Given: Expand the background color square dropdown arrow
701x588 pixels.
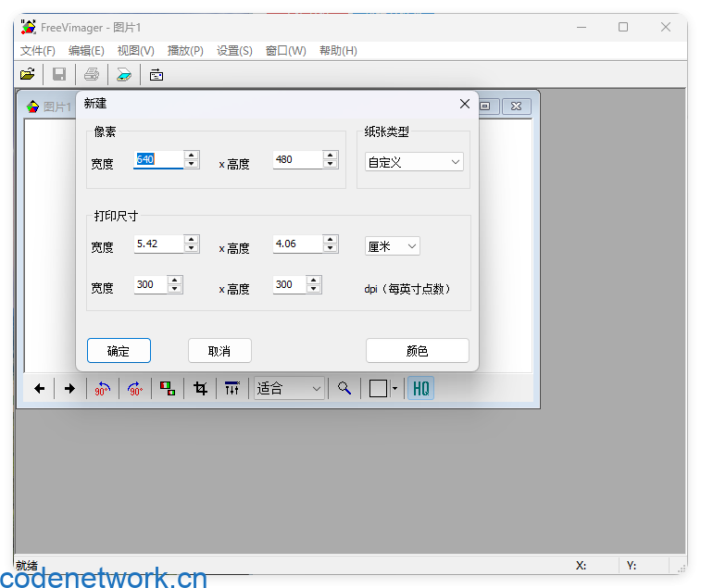Looking at the screenshot, I should tap(394, 388).
